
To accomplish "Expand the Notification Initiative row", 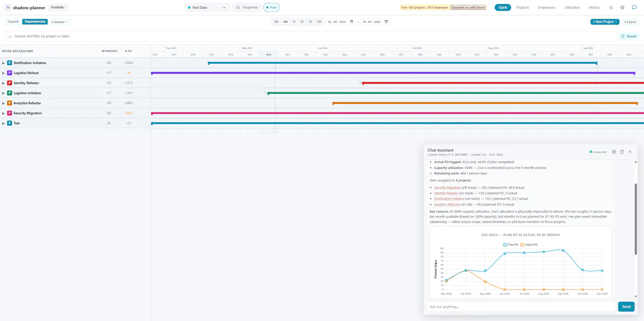I will [x=3, y=63].
